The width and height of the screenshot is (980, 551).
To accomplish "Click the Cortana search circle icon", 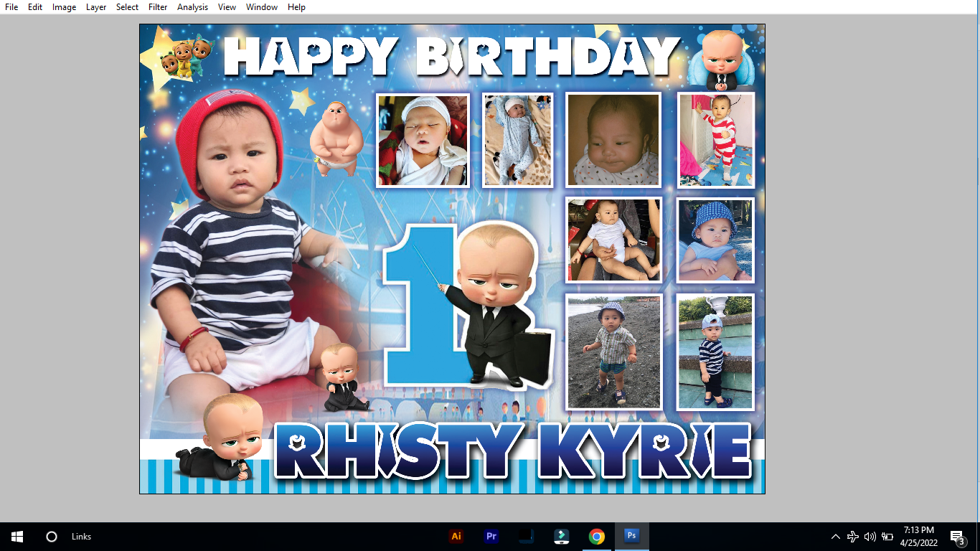I will 51,537.
